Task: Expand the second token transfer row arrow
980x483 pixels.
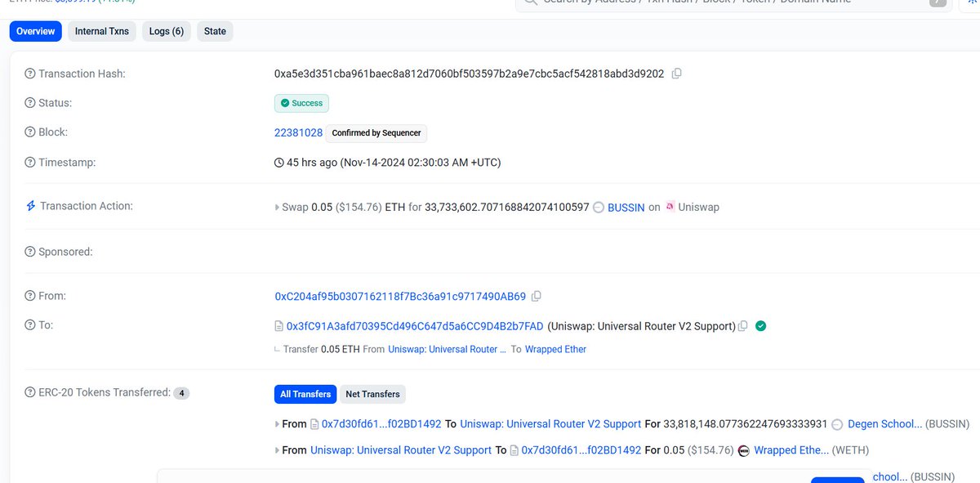Action: pos(277,450)
